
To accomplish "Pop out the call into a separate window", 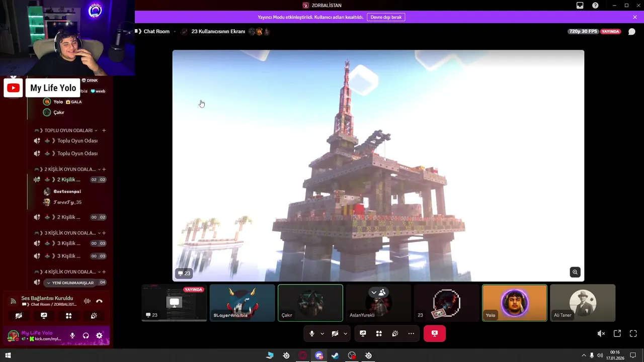I will coord(617,333).
